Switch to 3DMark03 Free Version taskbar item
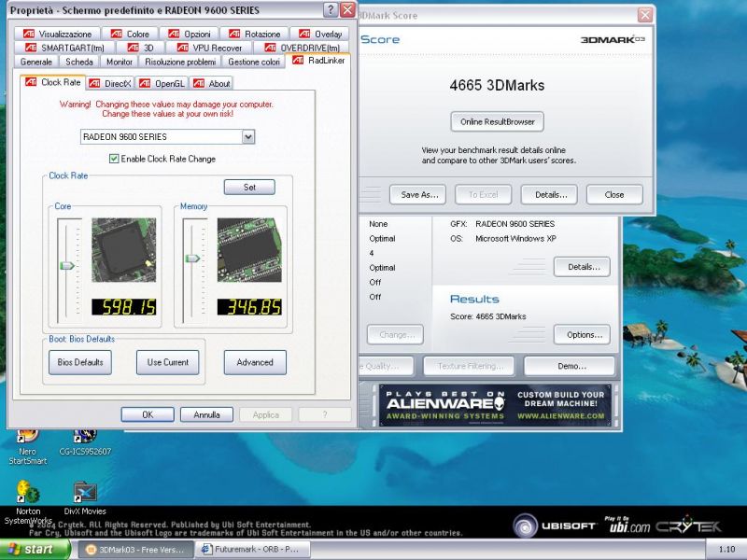747x560 pixels. coord(135,550)
